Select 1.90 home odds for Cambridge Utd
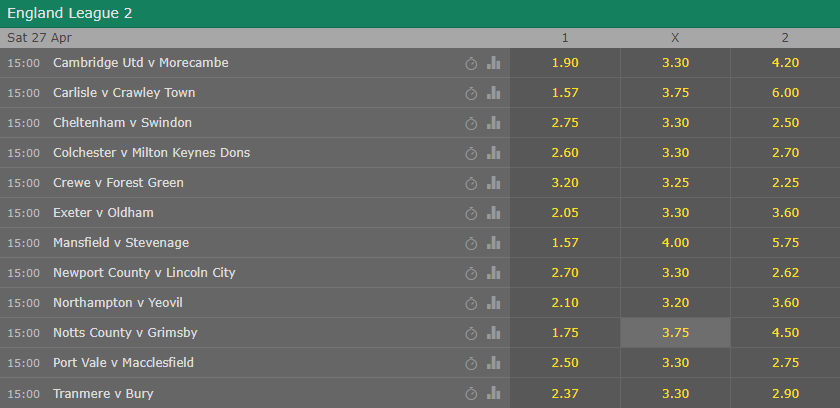Image resolution: width=840 pixels, height=408 pixels. coord(565,63)
